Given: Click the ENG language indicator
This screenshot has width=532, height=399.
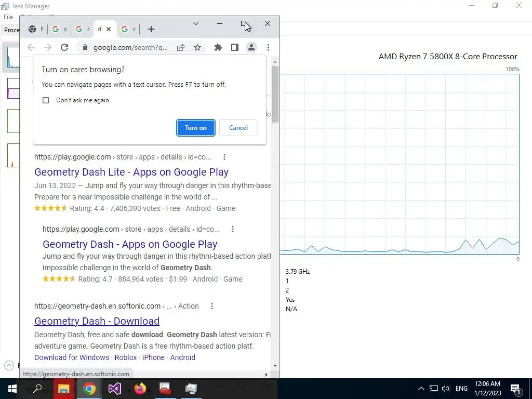Looking at the screenshot, I should pos(461,389).
